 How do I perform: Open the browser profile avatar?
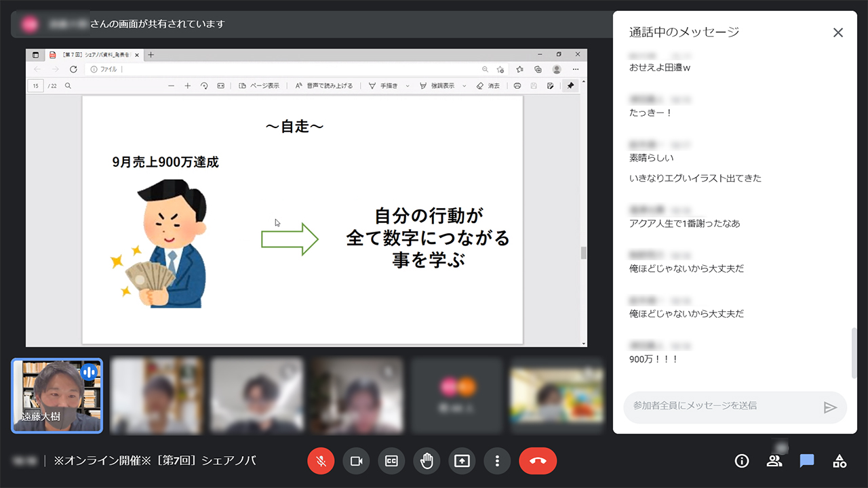557,69
